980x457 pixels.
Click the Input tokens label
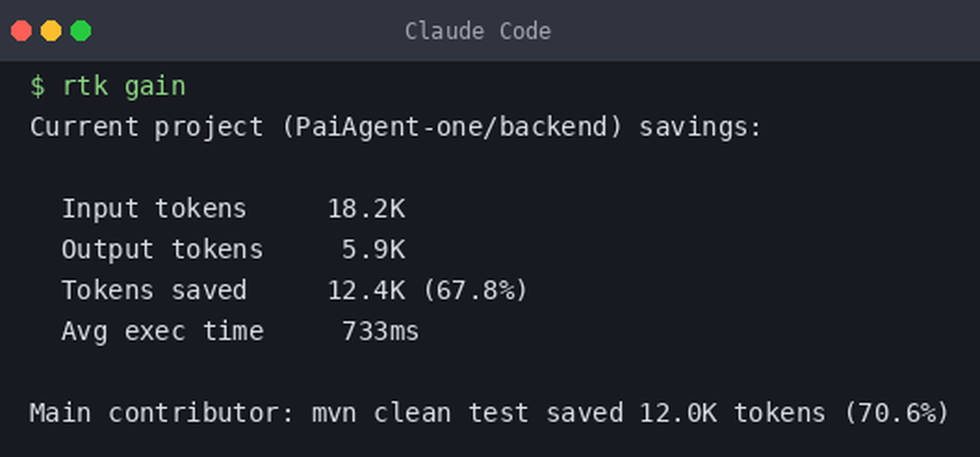154,209
